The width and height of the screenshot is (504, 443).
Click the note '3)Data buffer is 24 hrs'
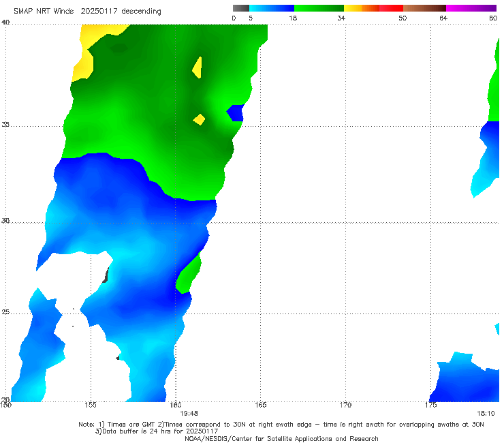coord(157,431)
